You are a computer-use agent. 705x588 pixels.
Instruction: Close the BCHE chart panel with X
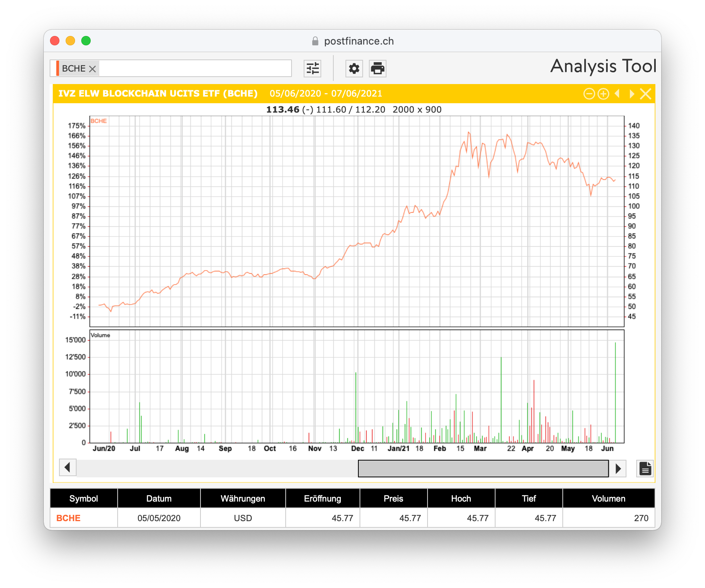click(646, 94)
